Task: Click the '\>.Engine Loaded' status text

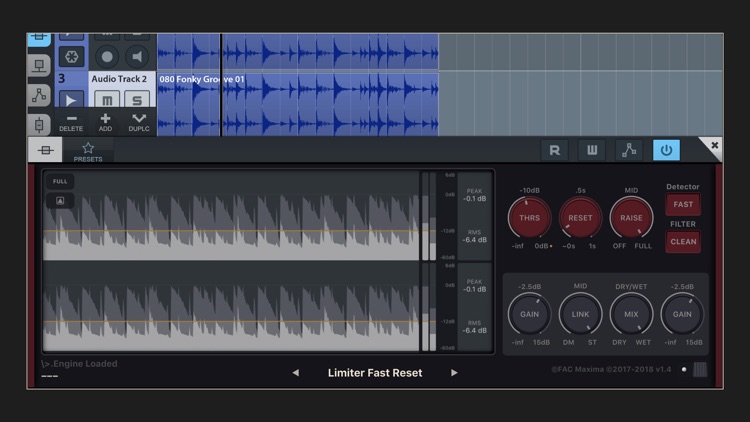Action: 79,364
